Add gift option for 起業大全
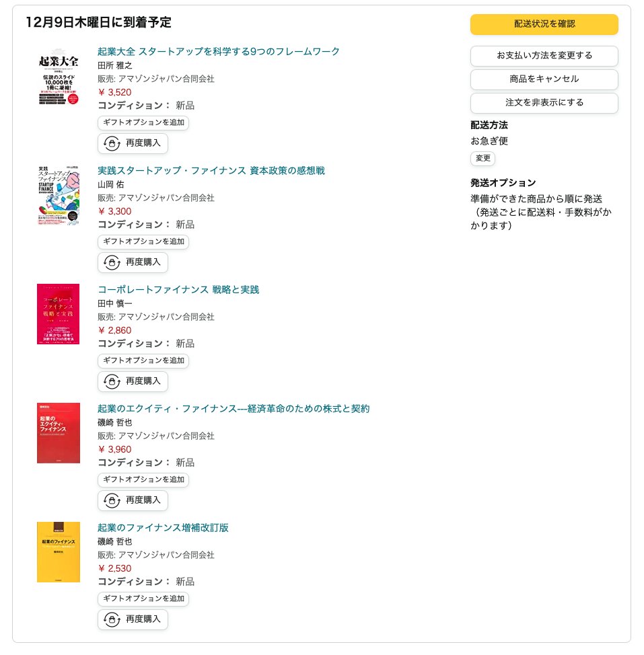This screenshot has height=655, width=644. click(x=143, y=122)
